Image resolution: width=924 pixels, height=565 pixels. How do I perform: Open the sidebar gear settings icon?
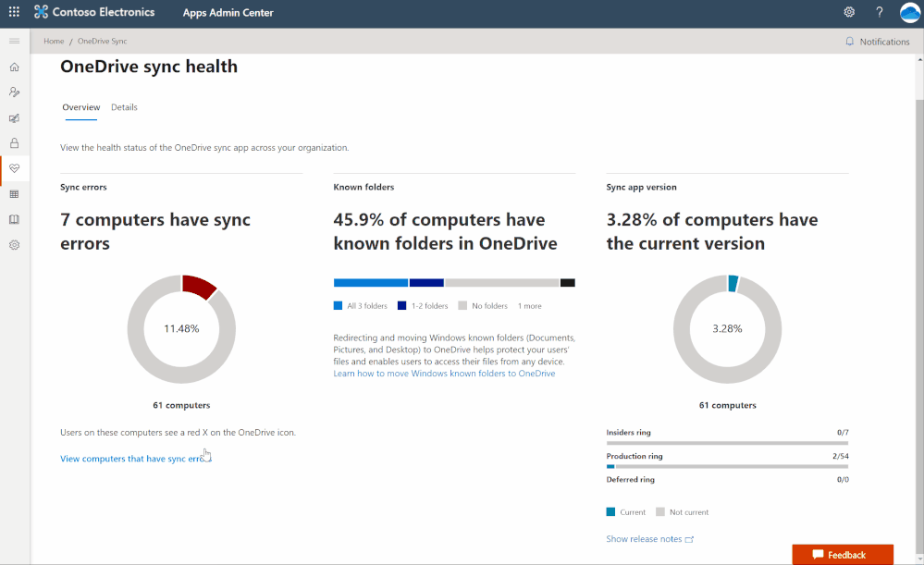(x=14, y=245)
